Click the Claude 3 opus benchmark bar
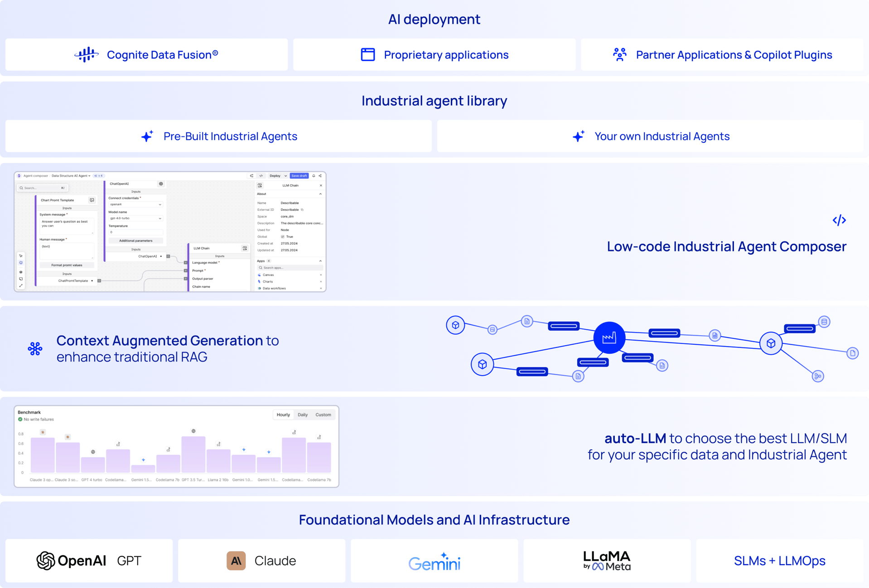 [x=43, y=455]
